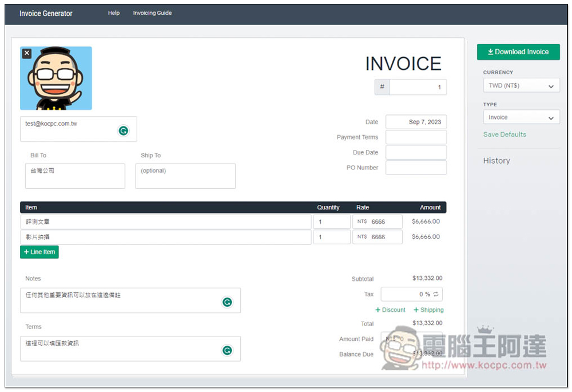Click the Due Date field
This screenshot has width=572, height=392.
point(416,153)
